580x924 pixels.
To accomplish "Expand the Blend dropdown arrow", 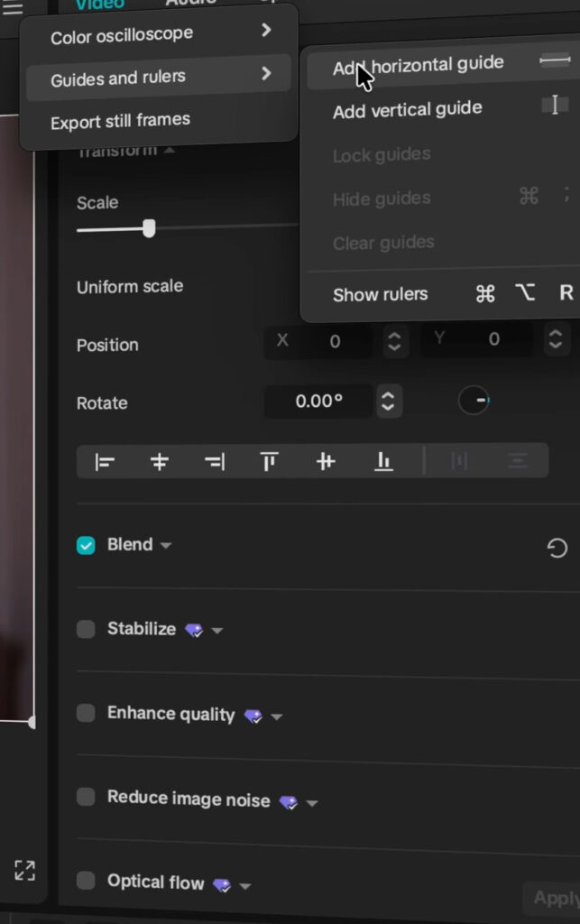I will point(166,546).
